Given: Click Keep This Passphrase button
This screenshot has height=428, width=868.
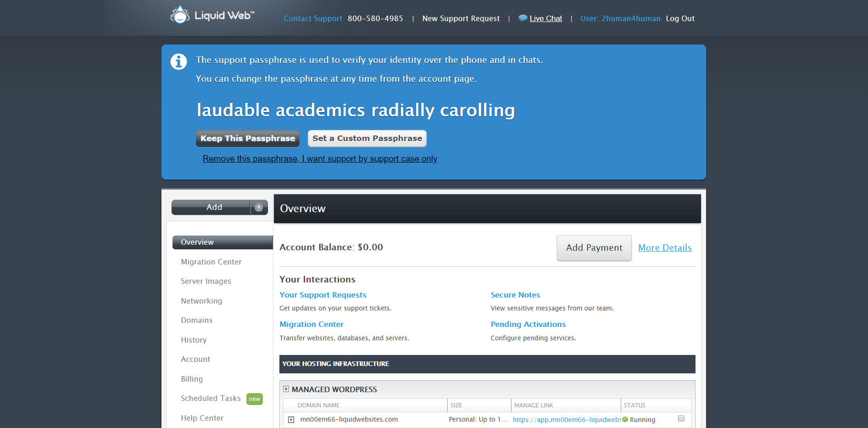Looking at the screenshot, I should [x=248, y=138].
